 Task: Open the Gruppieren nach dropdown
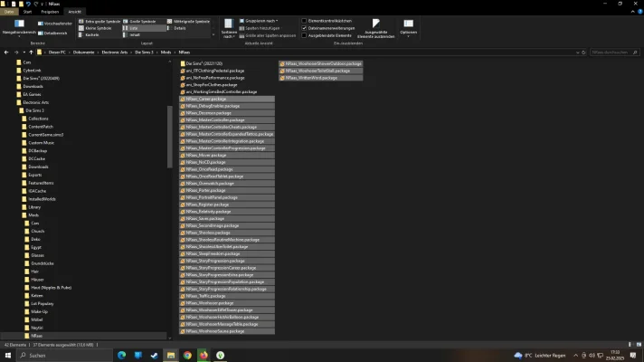pos(259,21)
